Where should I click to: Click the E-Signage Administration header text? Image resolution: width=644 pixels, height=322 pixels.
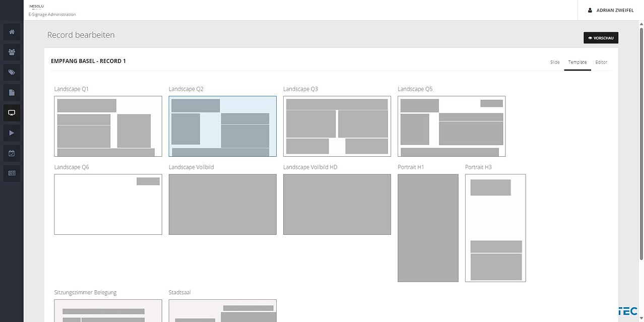click(52, 15)
